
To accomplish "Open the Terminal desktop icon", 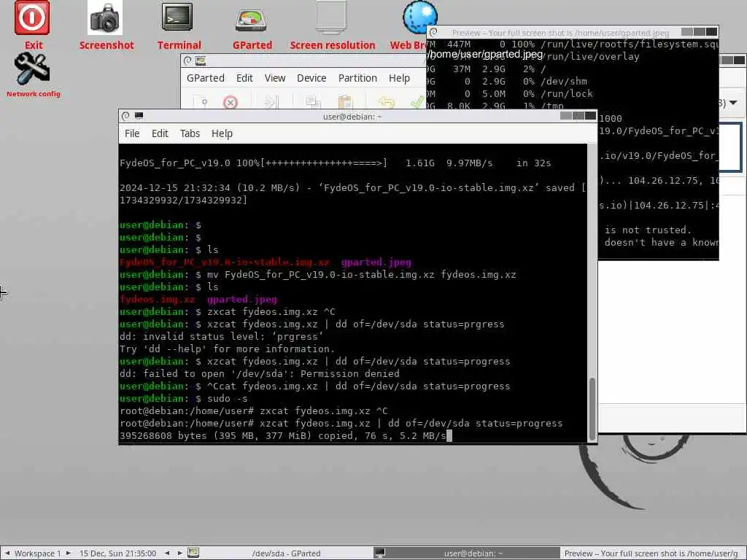I will coord(177,17).
